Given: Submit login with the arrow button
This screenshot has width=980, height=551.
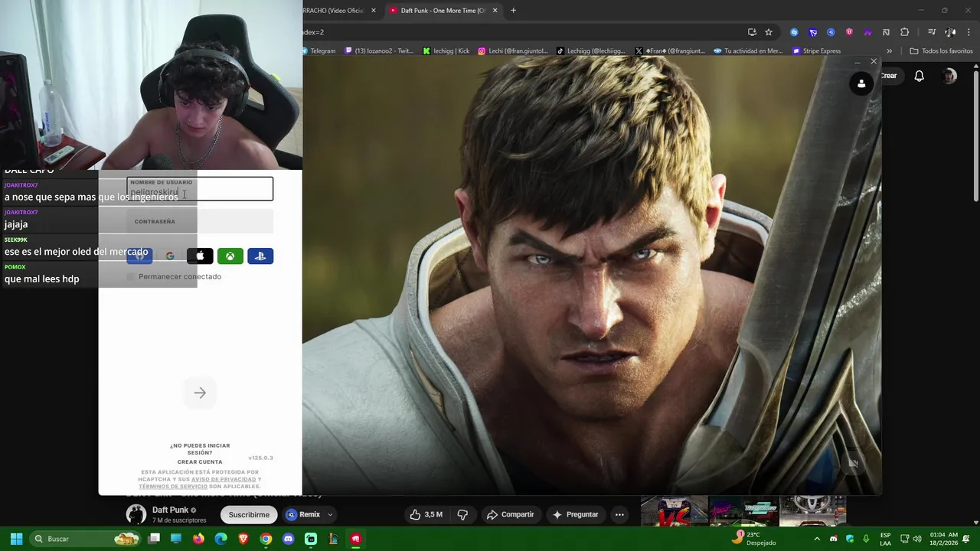Looking at the screenshot, I should click(x=200, y=393).
